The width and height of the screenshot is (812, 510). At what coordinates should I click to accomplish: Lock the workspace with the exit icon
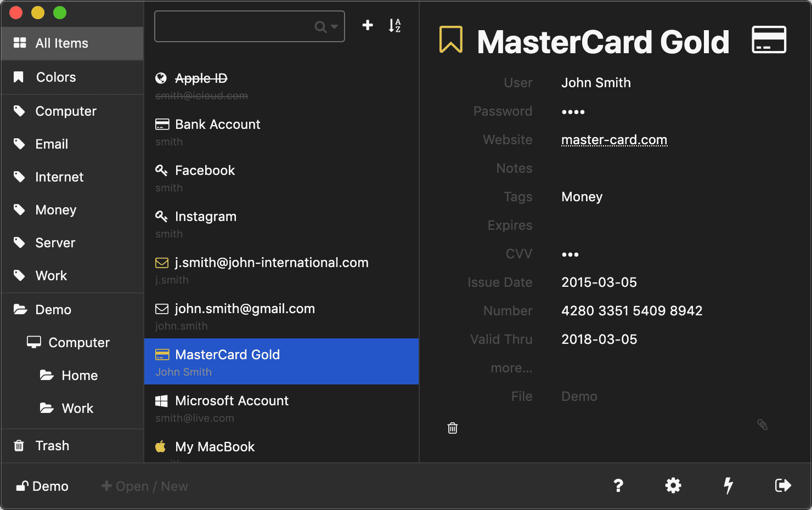coord(783,485)
